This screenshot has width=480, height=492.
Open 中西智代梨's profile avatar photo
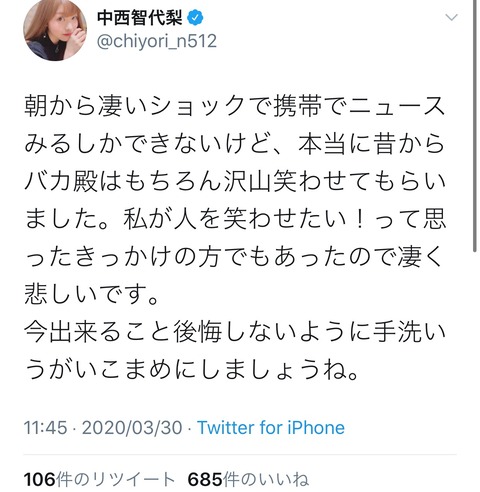55,30
